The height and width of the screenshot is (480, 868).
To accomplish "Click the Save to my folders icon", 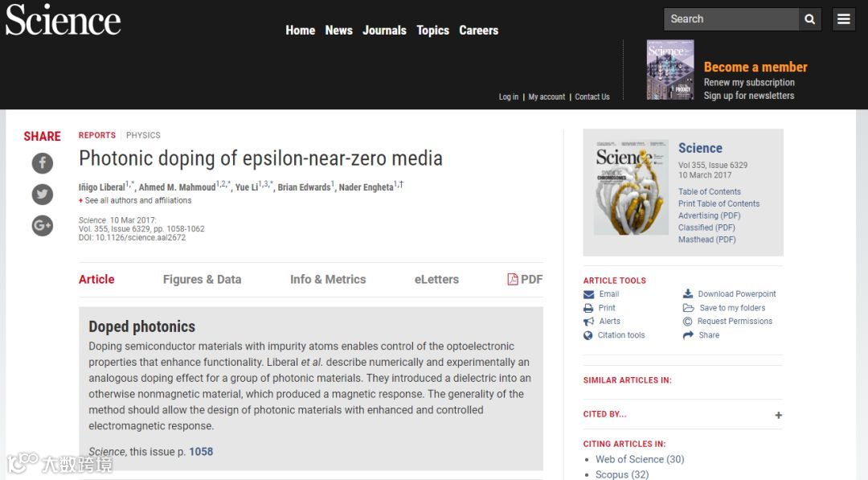I will (688, 308).
